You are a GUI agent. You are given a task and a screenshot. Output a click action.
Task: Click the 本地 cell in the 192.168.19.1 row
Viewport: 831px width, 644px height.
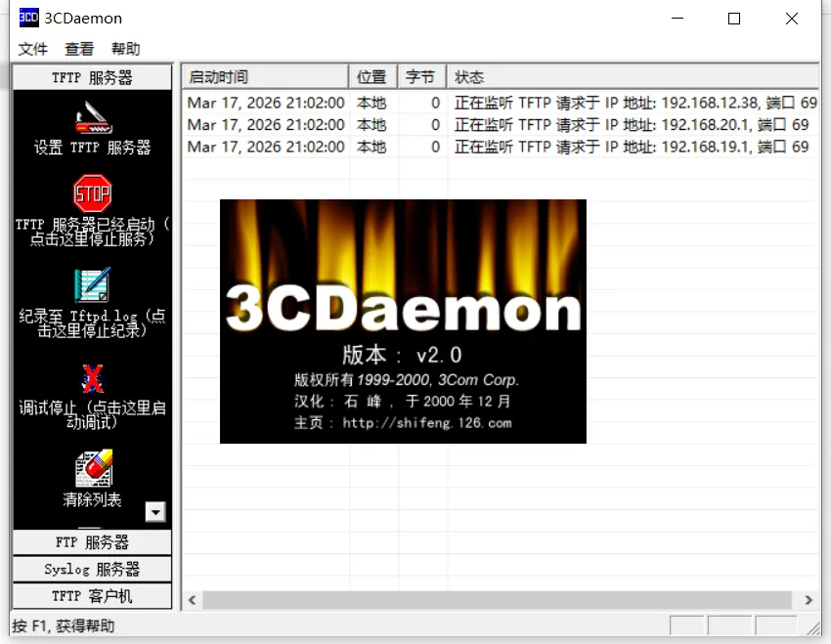[x=372, y=147]
